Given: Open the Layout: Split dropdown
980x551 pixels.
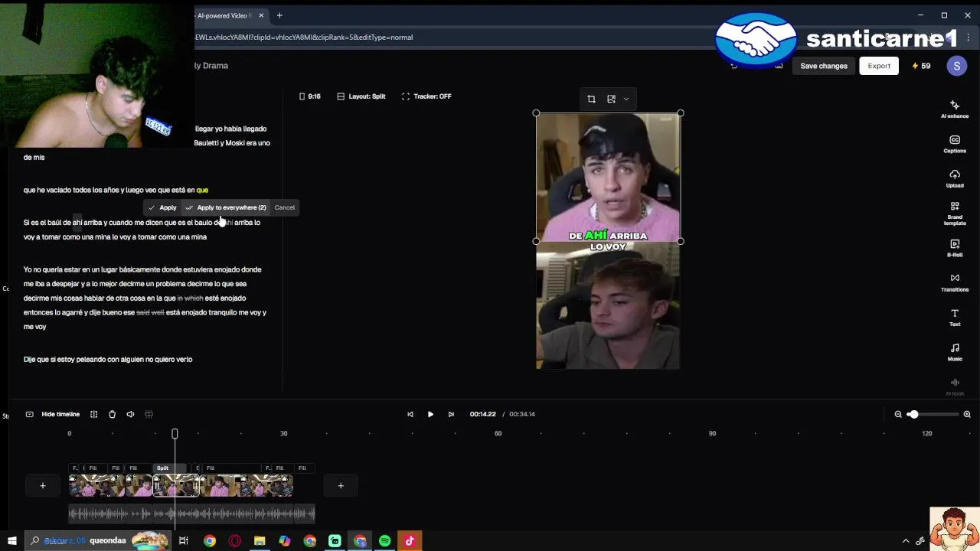Looking at the screenshot, I should tap(361, 96).
